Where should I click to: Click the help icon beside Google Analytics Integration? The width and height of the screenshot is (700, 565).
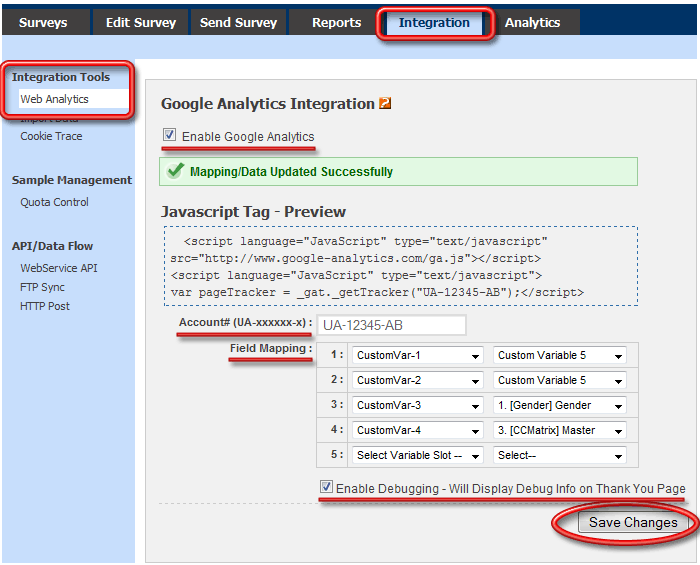[385, 103]
